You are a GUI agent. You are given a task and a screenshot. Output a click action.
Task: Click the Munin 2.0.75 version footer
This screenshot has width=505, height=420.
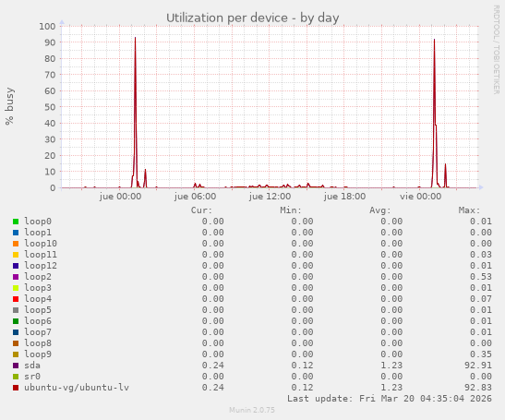coord(252,410)
